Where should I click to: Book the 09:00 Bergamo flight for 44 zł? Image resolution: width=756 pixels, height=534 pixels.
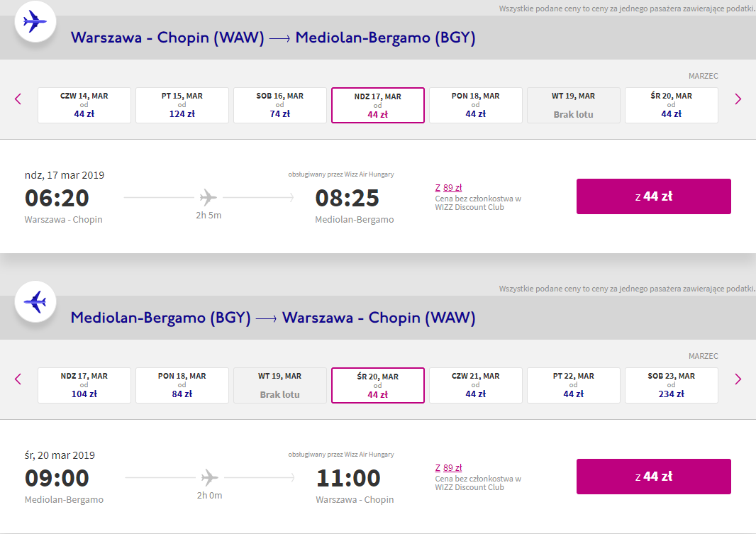click(x=653, y=477)
